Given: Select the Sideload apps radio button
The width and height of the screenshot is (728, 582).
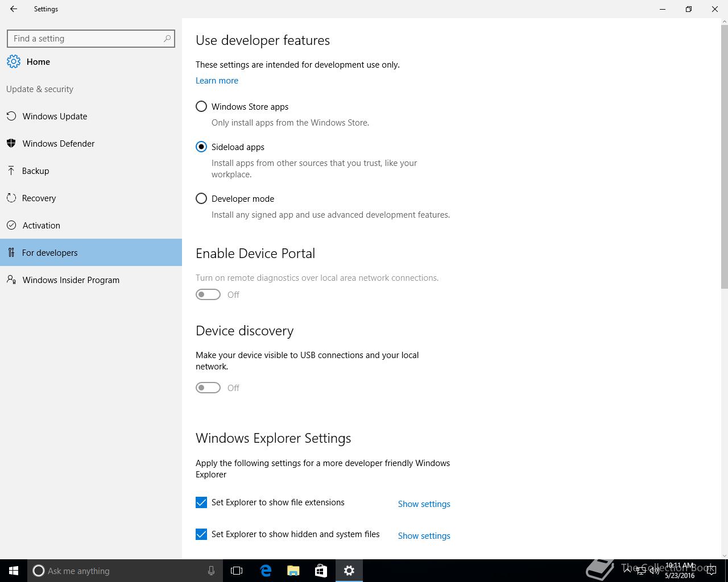Looking at the screenshot, I should click(x=201, y=147).
